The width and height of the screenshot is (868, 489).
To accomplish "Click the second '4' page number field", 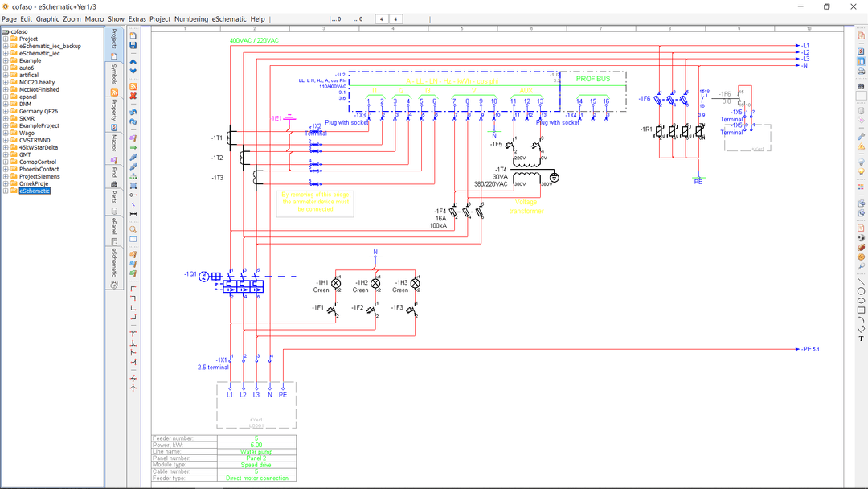I will [x=395, y=18].
